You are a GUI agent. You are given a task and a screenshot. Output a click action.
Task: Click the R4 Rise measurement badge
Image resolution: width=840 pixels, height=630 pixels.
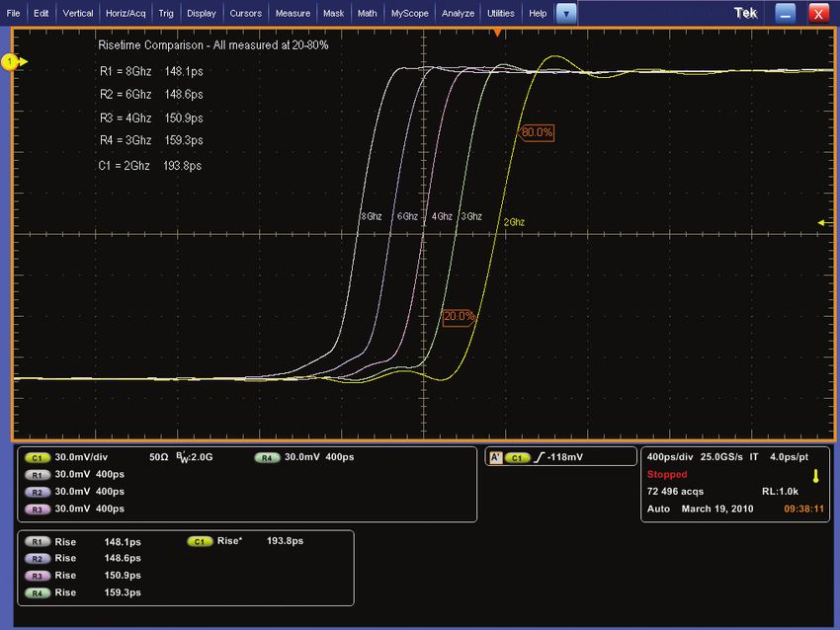click(x=39, y=592)
